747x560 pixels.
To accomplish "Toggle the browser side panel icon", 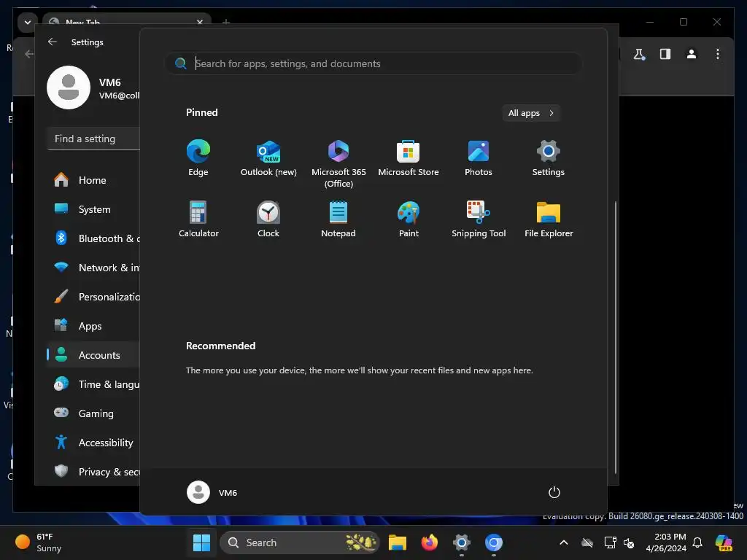I will coord(665,54).
